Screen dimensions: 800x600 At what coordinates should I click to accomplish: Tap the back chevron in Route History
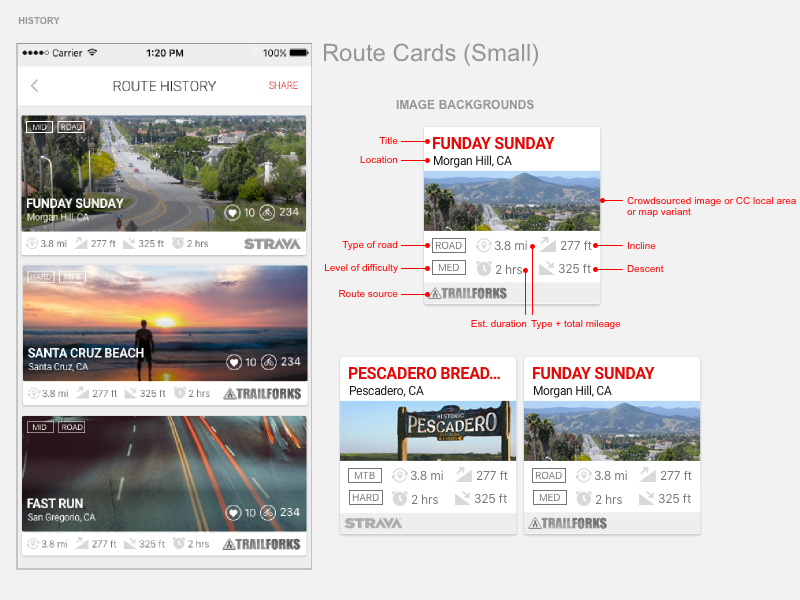point(35,86)
